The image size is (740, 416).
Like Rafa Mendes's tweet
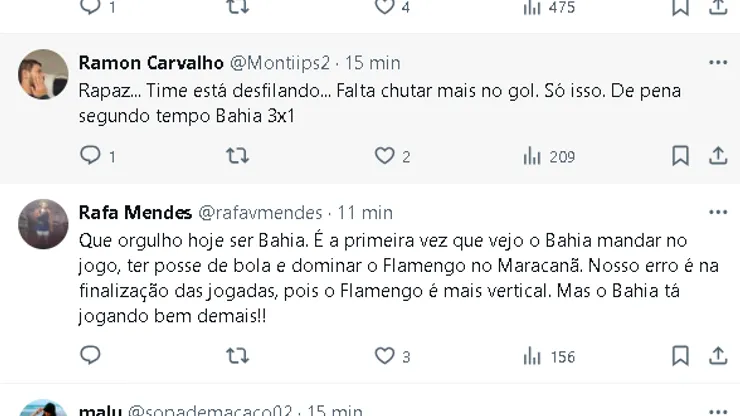pyautogui.click(x=385, y=355)
